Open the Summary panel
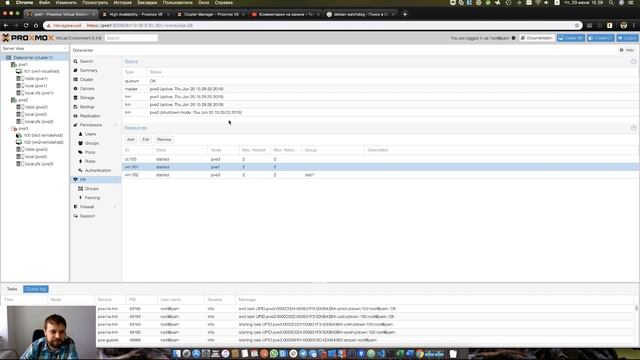 (88, 70)
